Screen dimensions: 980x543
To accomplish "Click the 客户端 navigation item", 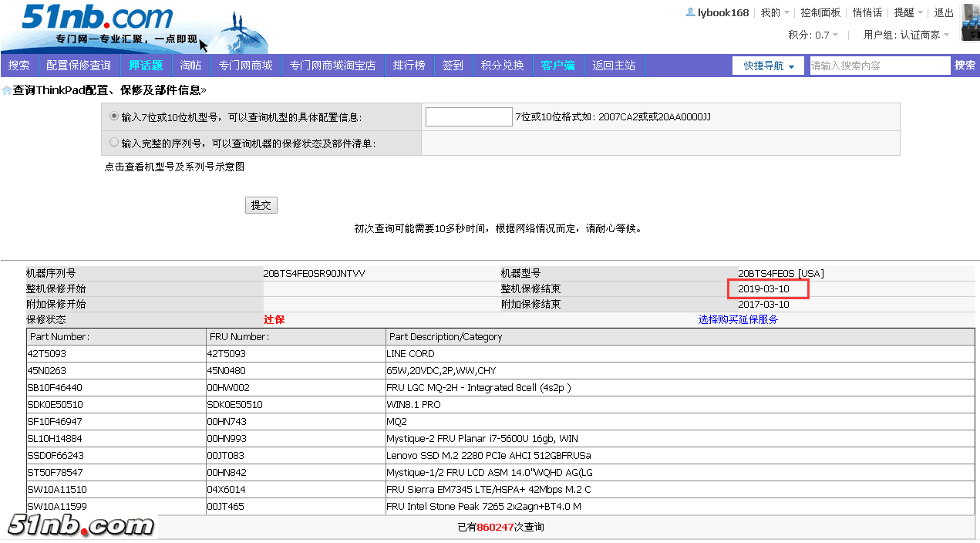I will (x=557, y=65).
